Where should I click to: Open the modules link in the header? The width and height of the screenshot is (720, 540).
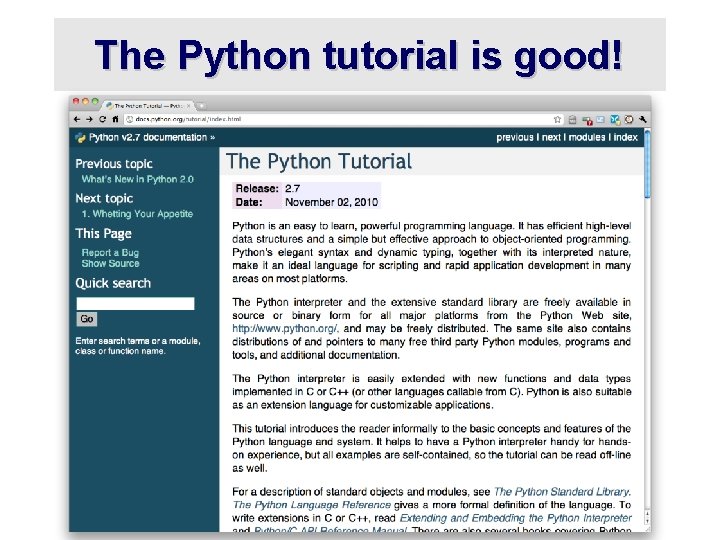(x=587, y=137)
